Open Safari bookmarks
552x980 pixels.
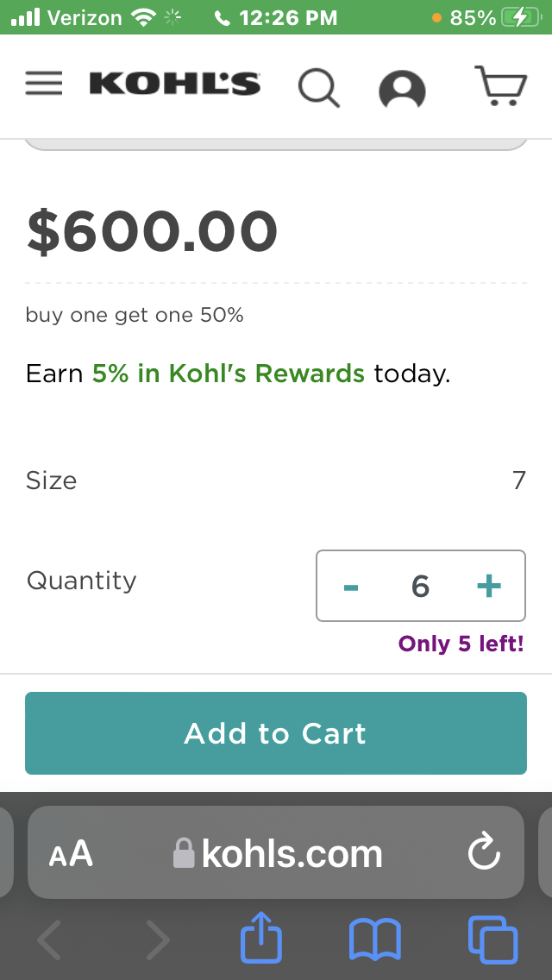point(374,939)
